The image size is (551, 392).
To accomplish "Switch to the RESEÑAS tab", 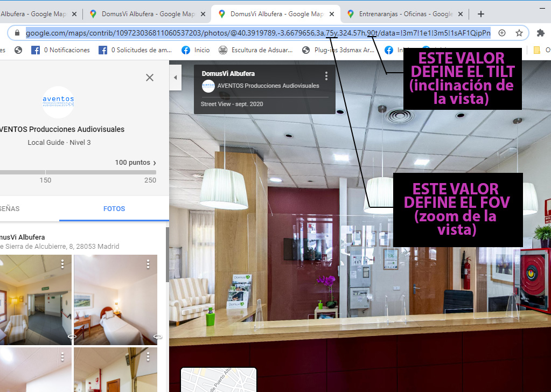I will (x=10, y=208).
